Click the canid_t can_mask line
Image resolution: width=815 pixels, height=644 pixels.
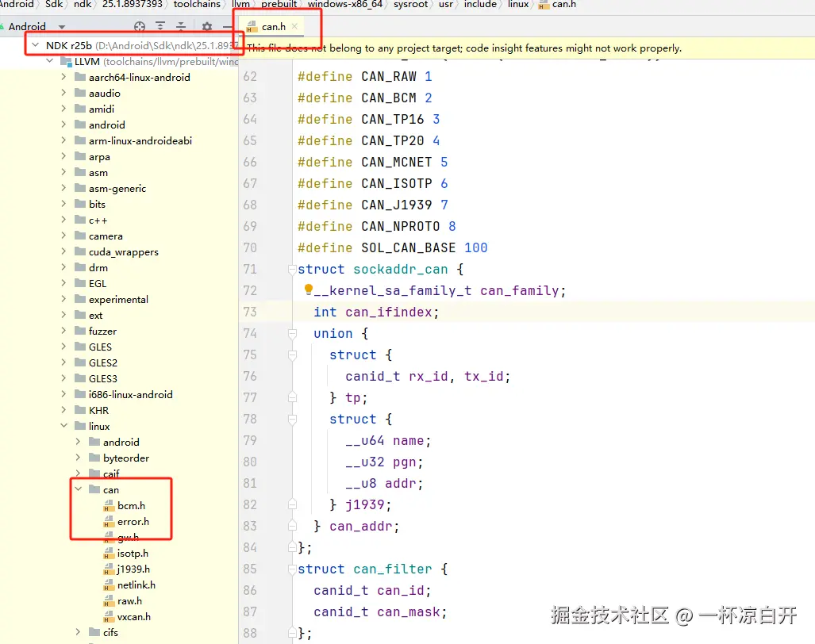380,611
